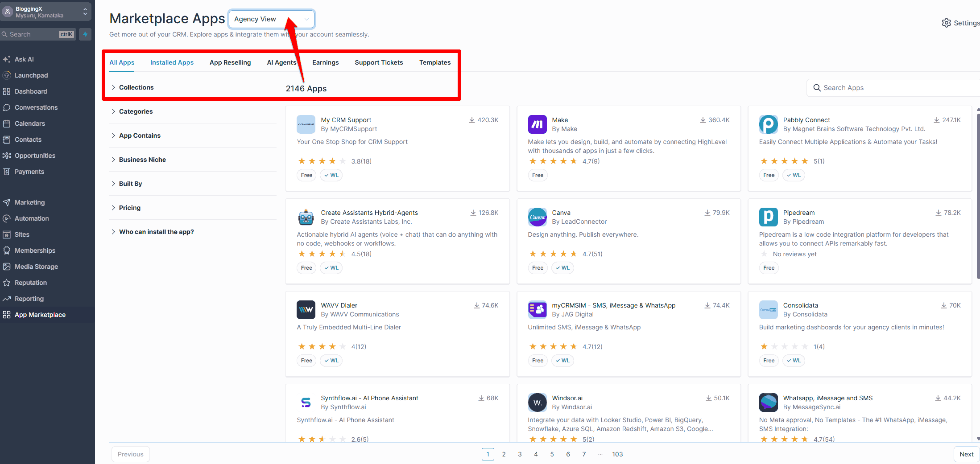Click the Pabbly Connect app logo
980x464 pixels.
point(768,124)
